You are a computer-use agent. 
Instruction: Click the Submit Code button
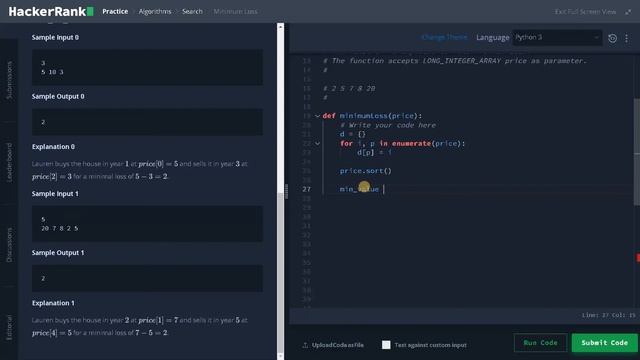coord(604,343)
